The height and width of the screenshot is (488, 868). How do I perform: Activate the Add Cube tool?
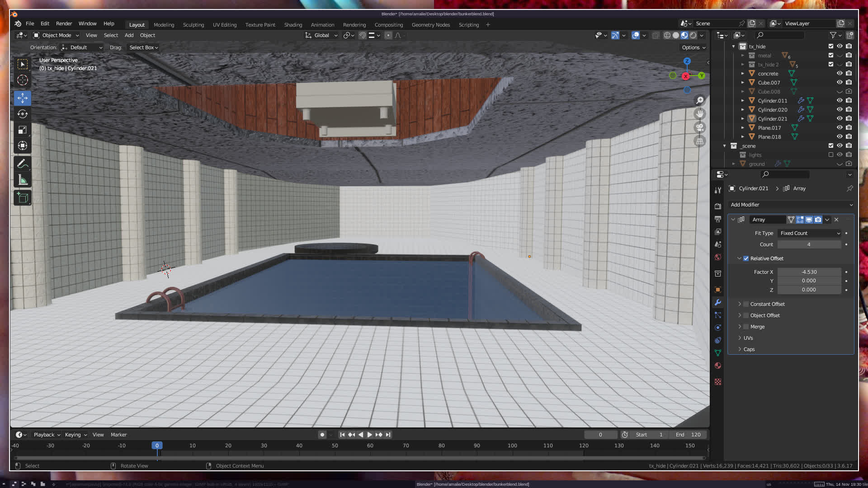(x=23, y=197)
